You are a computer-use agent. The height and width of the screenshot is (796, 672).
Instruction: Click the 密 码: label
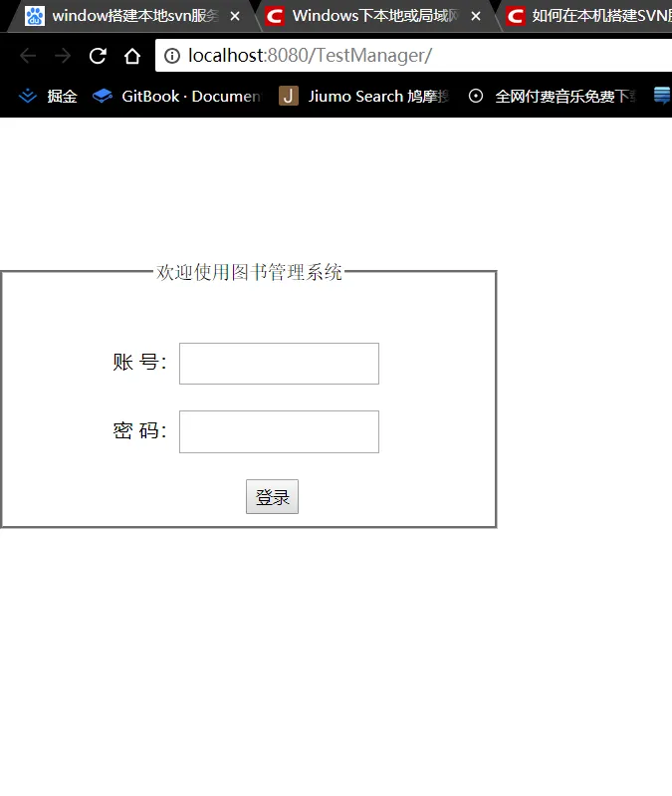tap(139, 430)
